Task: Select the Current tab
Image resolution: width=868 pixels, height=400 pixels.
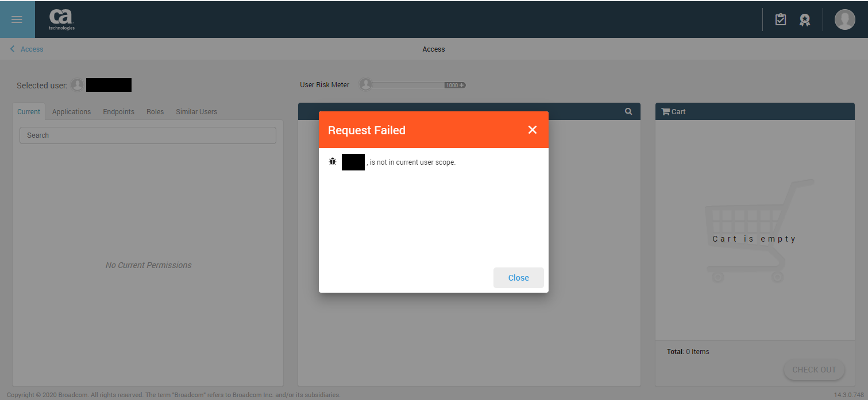Action: click(29, 112)
